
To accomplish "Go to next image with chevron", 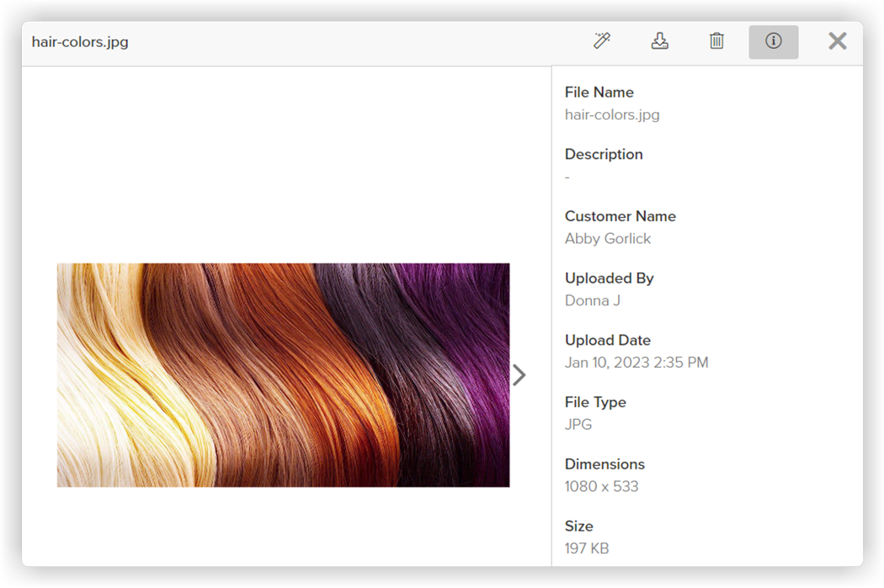I will 519,375.
